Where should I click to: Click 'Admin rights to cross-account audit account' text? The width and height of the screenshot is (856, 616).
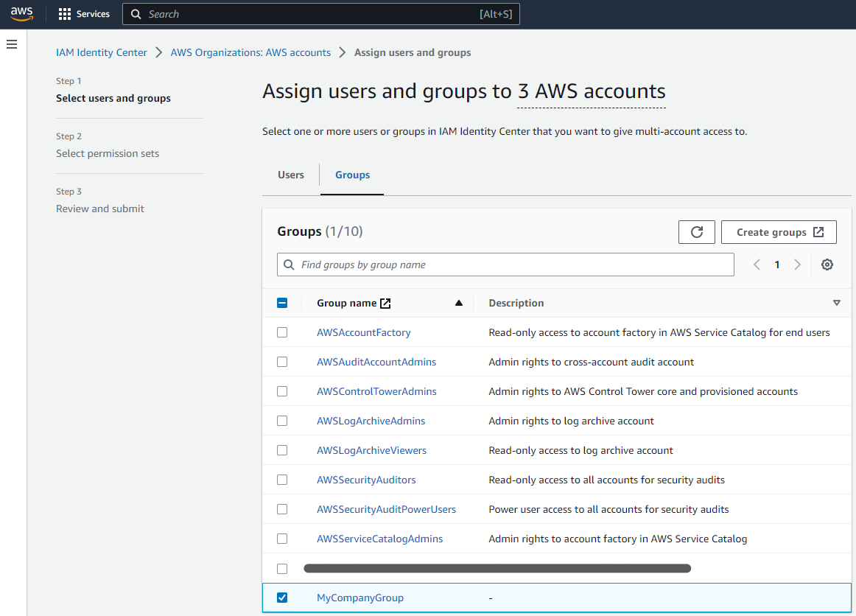(592, 362)
